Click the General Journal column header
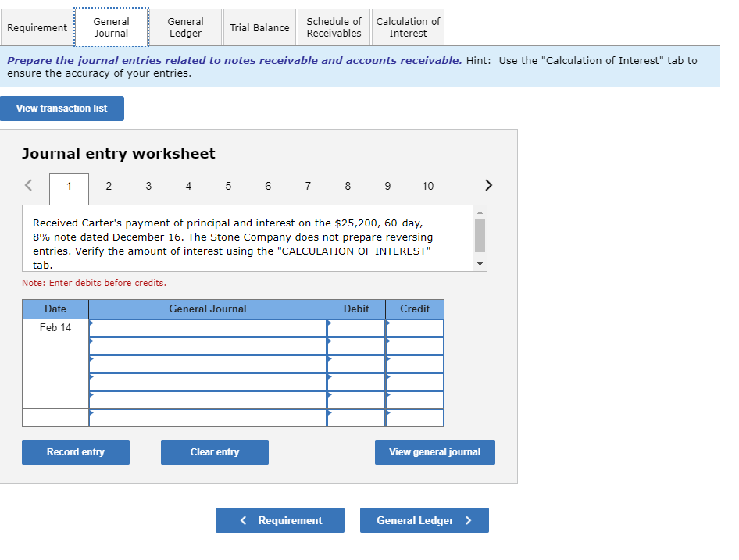Screen dimensions: 739x560 click(x=208, y=309)
